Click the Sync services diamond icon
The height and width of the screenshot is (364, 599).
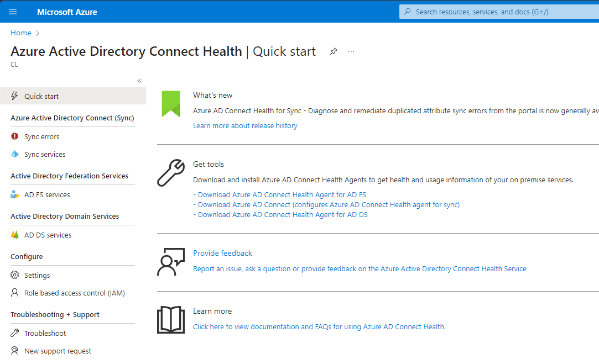(14, 154)
